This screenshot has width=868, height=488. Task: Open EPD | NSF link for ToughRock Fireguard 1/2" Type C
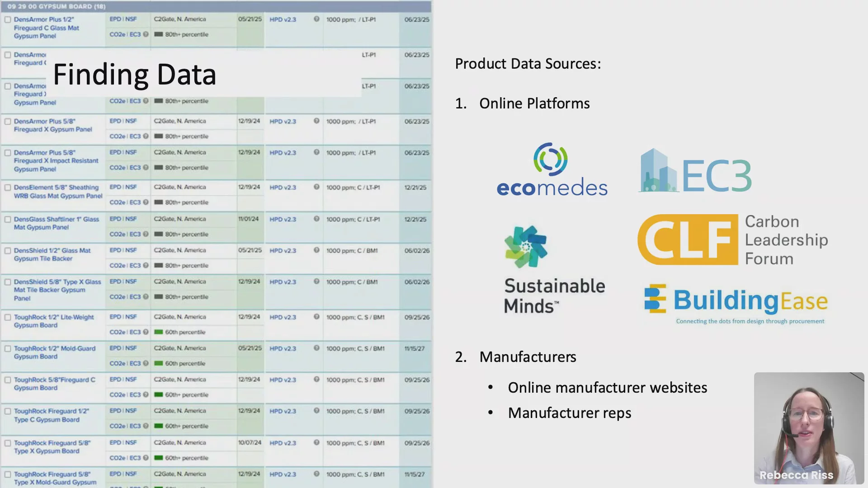pyautogui.click(x=123, y=411)
